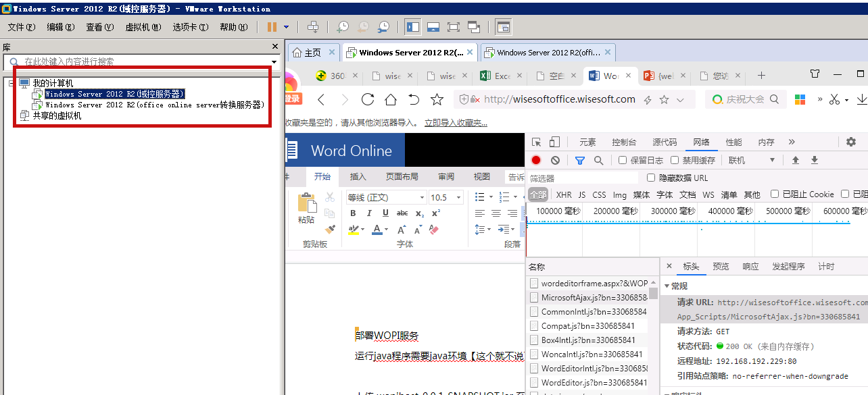Take a VM snapshot (clock plus icon)
Viewport: 868px width, 395px height.
pos(343,27)
